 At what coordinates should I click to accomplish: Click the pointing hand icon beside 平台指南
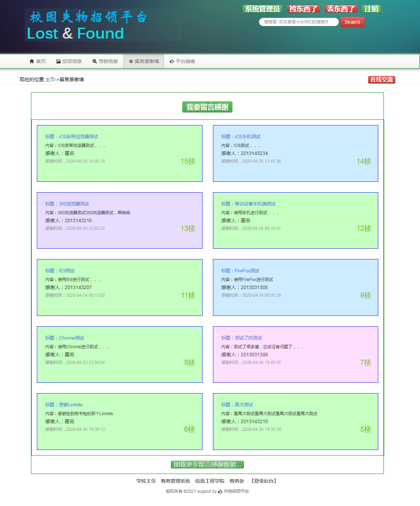(x=172, y=61)
